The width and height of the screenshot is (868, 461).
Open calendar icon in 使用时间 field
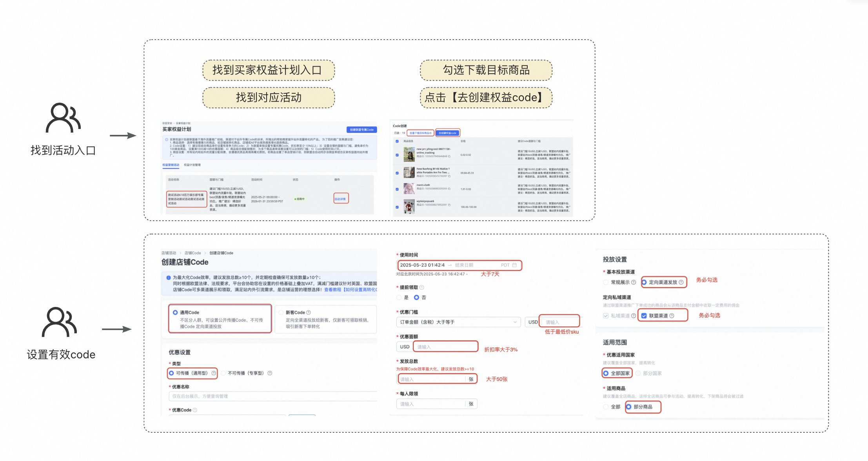pos(514,265)
